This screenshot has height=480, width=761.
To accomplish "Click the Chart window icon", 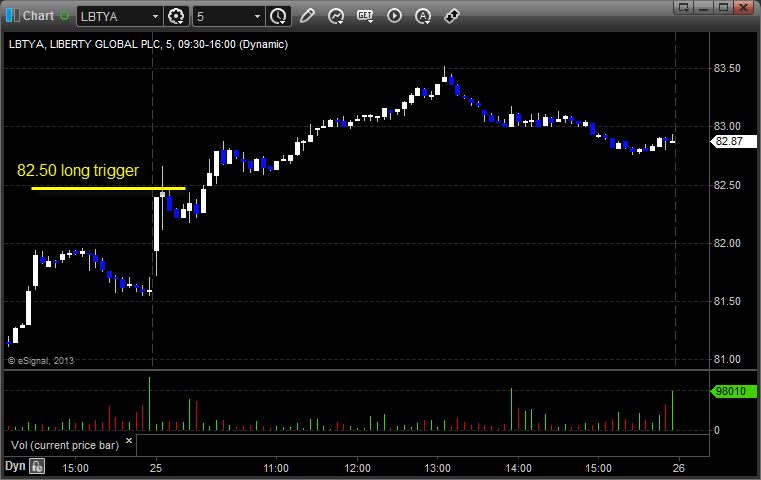I will coord(12,16).
